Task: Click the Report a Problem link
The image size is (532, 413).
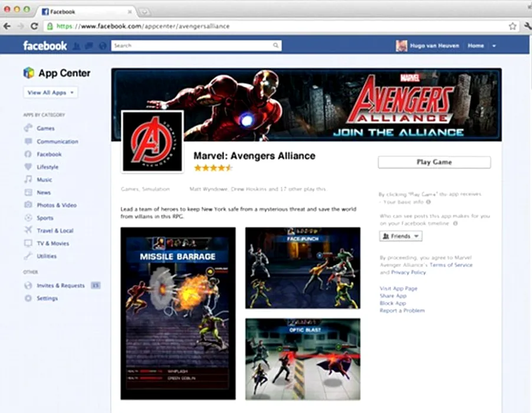Action: pyautogui.click(x=402, y=311)
